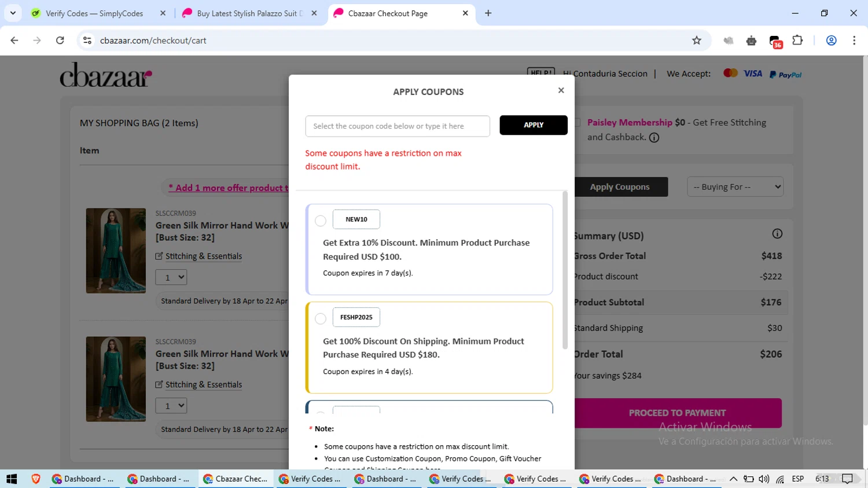Image resolution: width=868 pixels, height=488 pixels.
Task: Open Brave browser from the taskbar
Action: click(x=36, y=479)
